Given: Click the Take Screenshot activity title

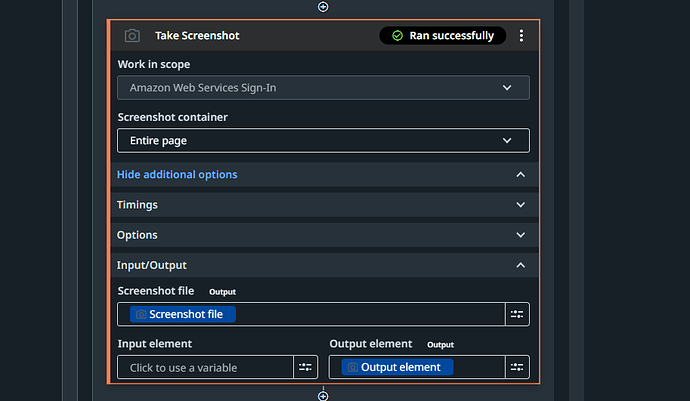Looking at the screenshot, I should (197, 36).
